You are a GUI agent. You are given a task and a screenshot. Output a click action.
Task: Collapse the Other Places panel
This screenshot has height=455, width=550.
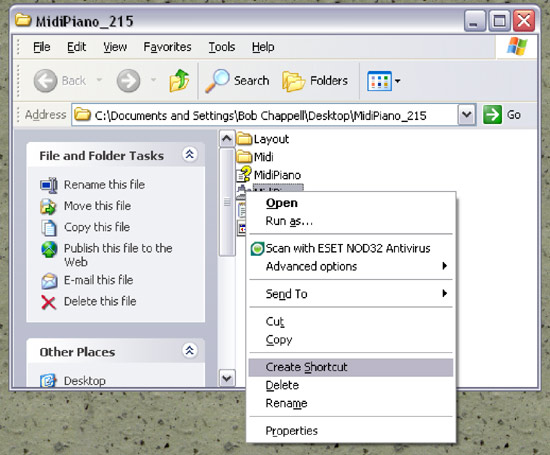tap(189, 350)
